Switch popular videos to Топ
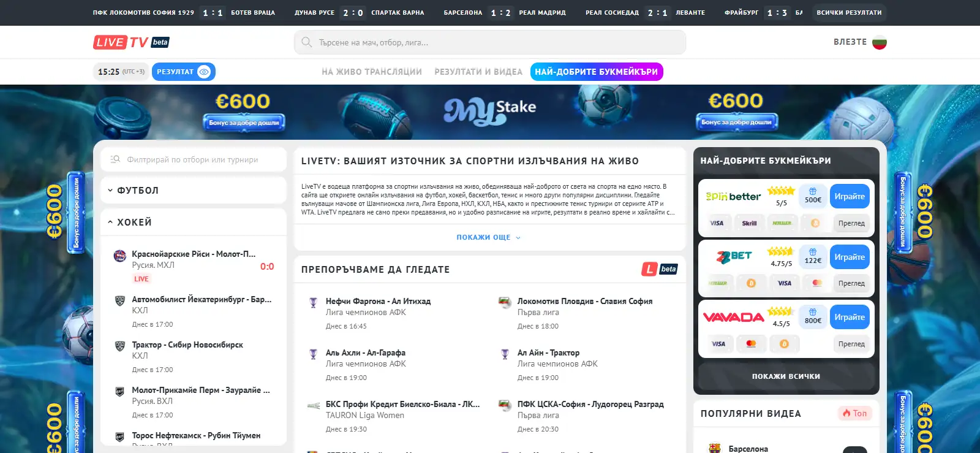Image resolution: width=980 pixels, height=453 pixels. pyautogui.click(x=855, y=413)
